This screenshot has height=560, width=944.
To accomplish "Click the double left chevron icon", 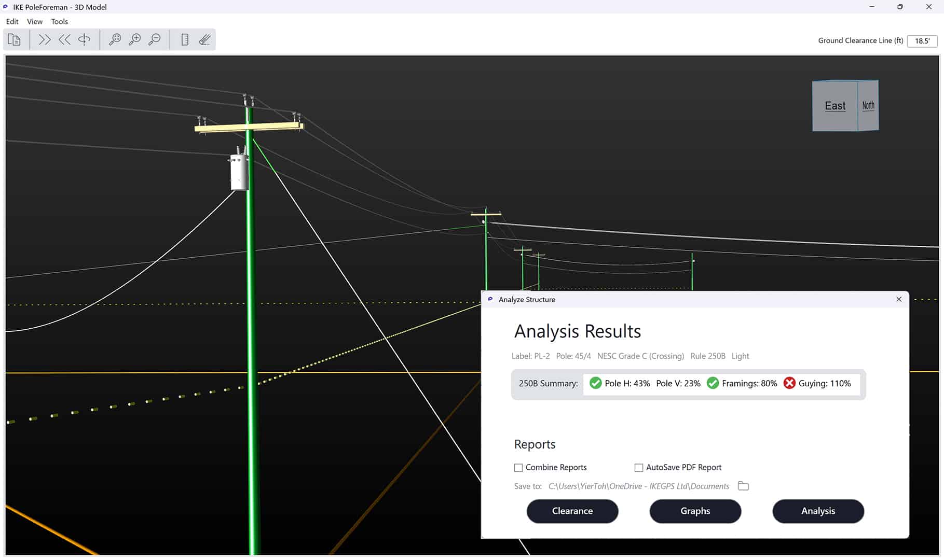I will [64, 40].
